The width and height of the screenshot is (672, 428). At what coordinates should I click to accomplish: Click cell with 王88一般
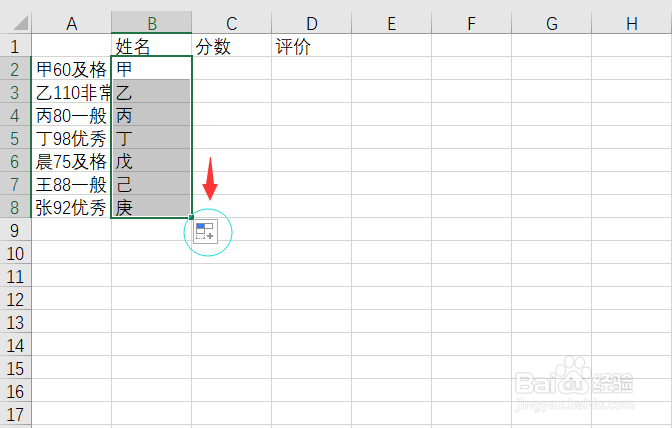coord(72,184)
